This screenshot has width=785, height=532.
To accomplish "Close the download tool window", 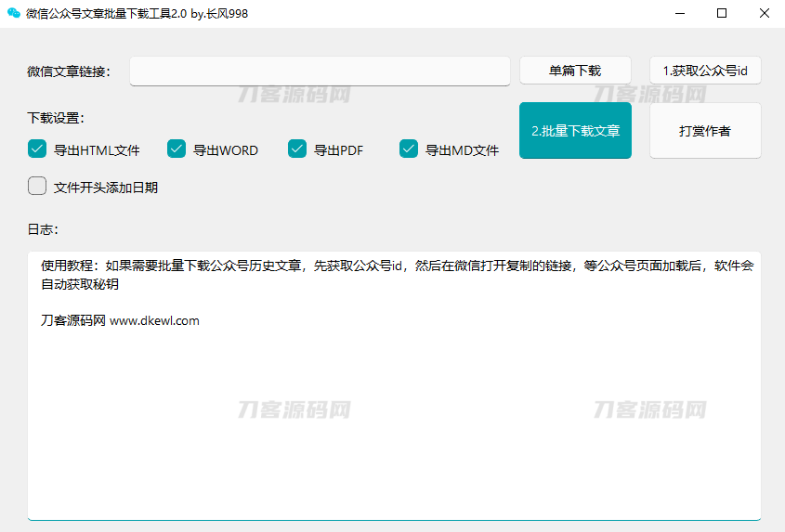I will [764, 14].
